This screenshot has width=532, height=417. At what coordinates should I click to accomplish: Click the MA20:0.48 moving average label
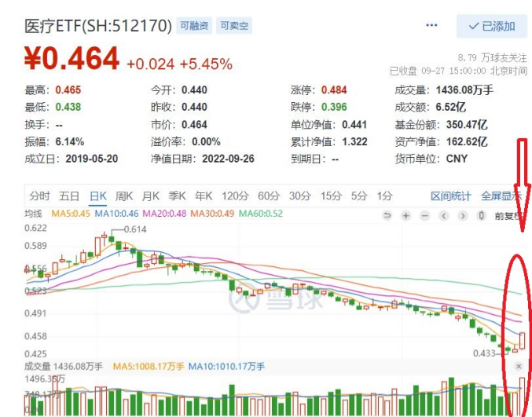pos(164,214)
